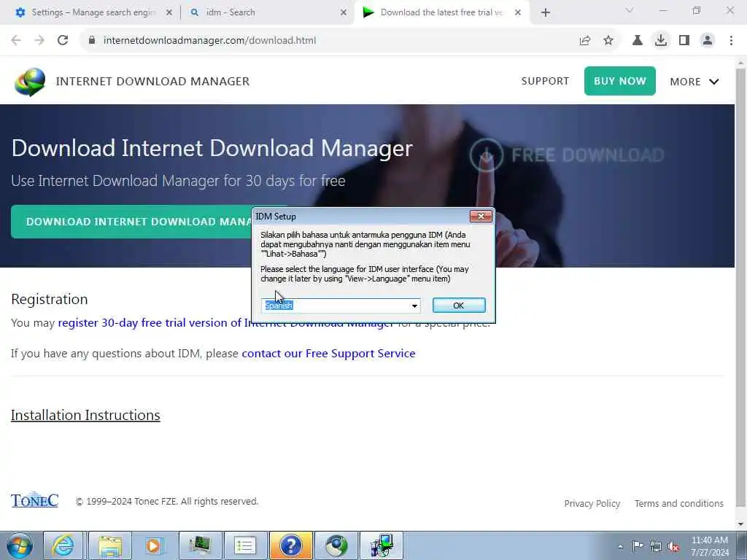Switch to idm - Search tab

point(268,12)
